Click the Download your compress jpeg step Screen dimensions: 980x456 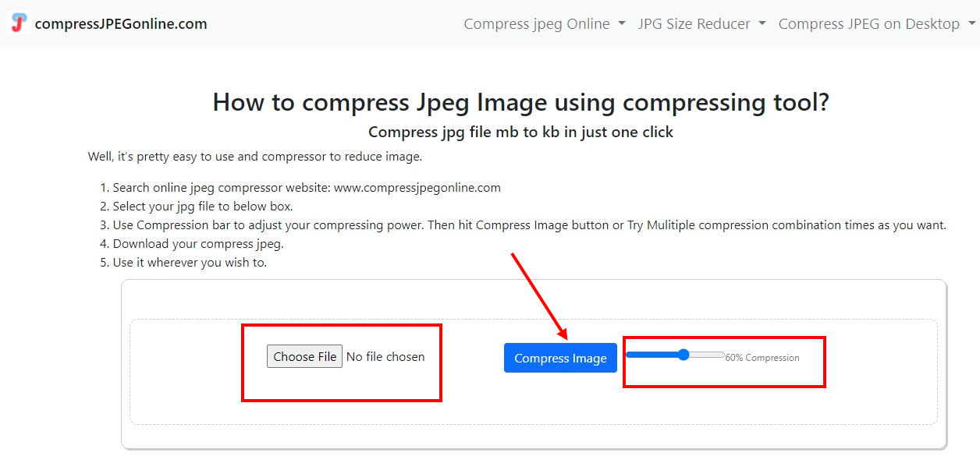click(198, 244)
